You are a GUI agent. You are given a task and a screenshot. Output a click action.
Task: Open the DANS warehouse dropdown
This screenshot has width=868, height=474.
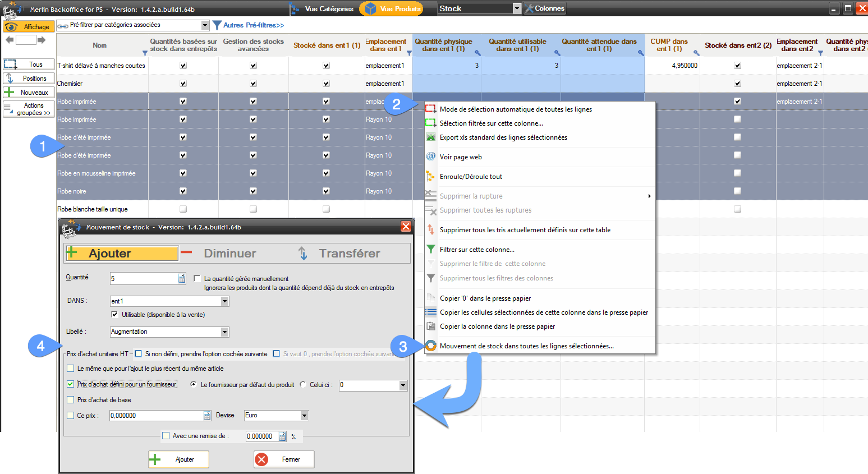(224, 301)
